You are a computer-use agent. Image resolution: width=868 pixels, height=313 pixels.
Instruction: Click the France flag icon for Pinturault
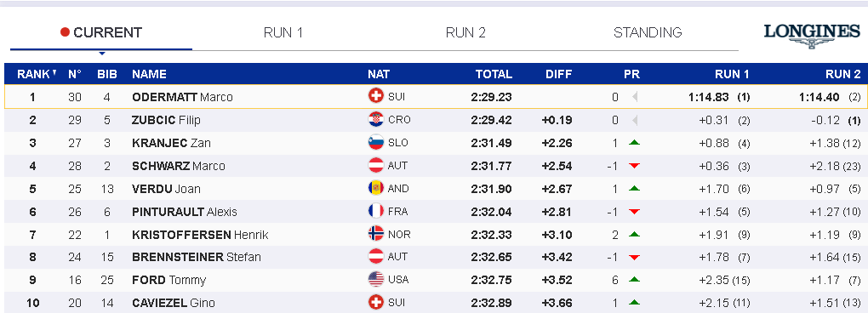tap(376, 211)
